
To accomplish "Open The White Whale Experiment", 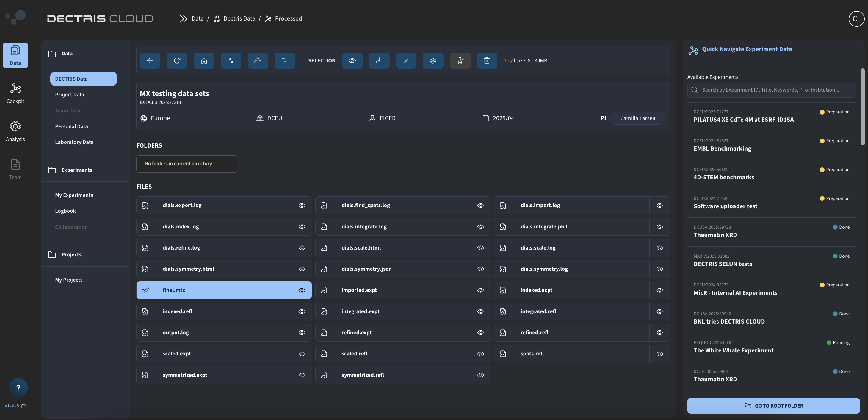I will coord(771,348).
